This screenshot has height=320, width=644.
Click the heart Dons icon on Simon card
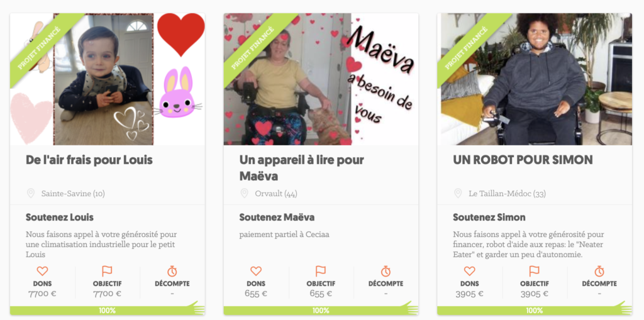pyautogui.click(x=469, y=271)
